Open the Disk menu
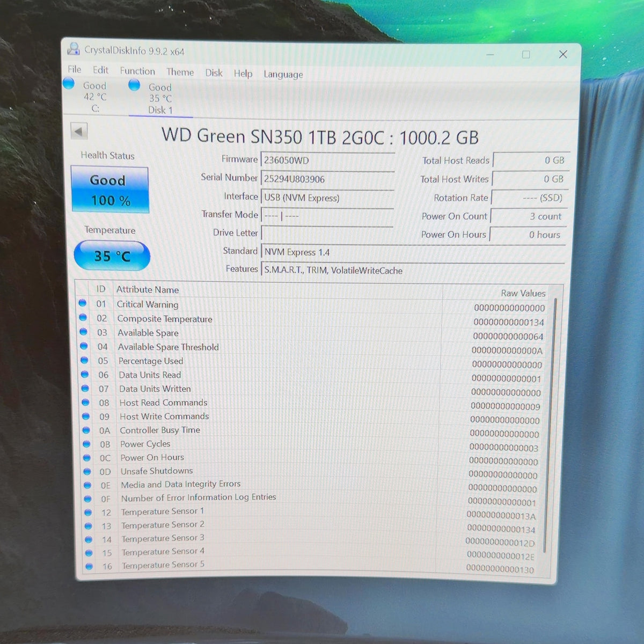644x644 pixels. tap(214, 72)
